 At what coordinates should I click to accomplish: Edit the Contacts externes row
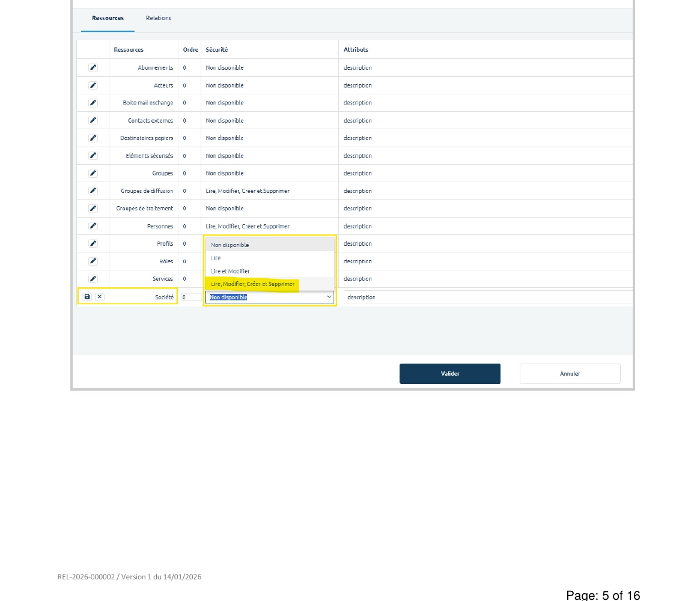point(93,120)
